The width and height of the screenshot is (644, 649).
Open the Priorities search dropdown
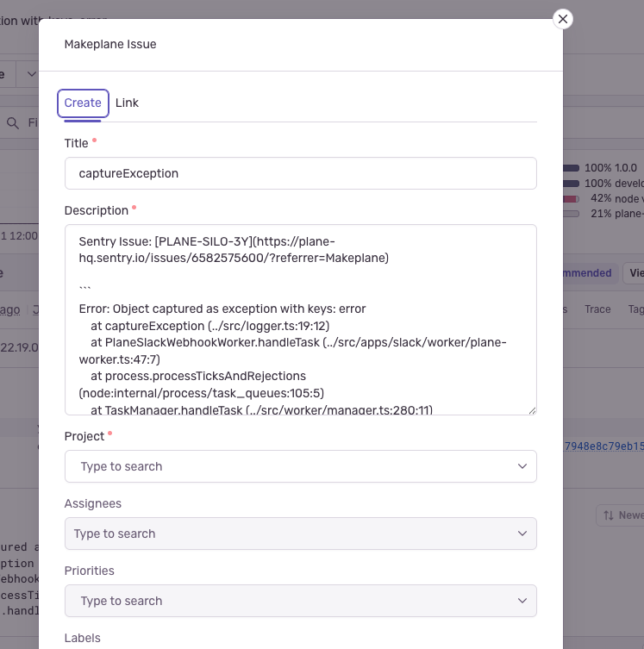[301, 601]
